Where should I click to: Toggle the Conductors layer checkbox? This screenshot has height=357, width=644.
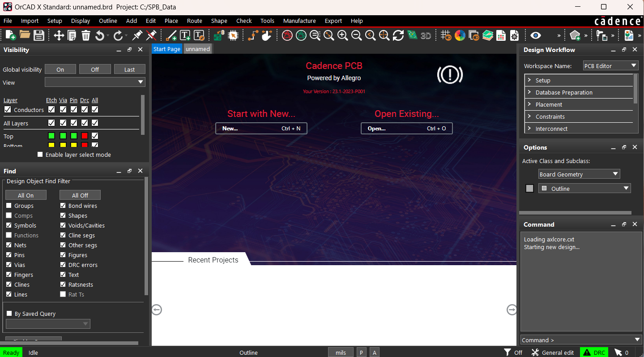(x=8, y=110)
